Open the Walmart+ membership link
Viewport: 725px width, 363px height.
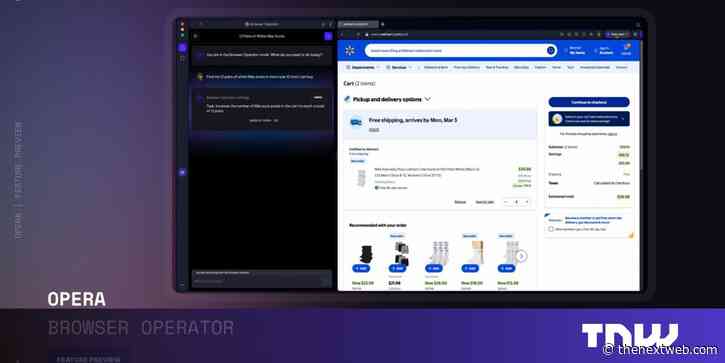(x=593, y=220)
